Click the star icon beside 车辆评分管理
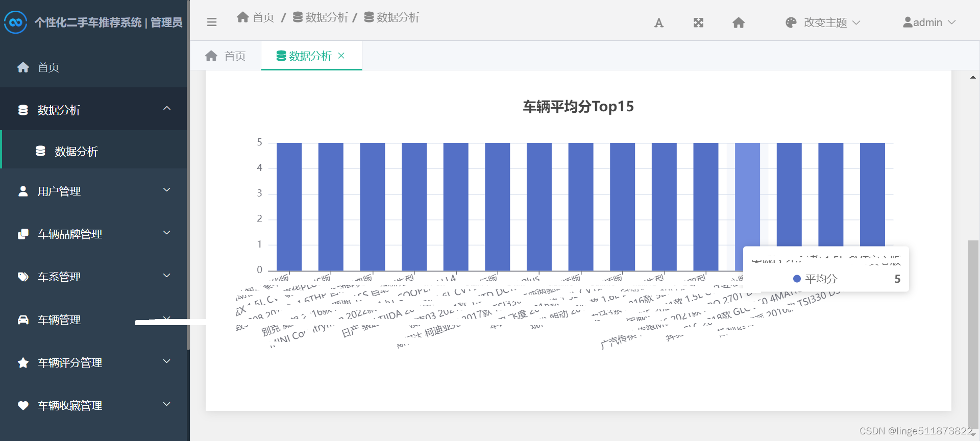980x441 pixels. (23, 362)
